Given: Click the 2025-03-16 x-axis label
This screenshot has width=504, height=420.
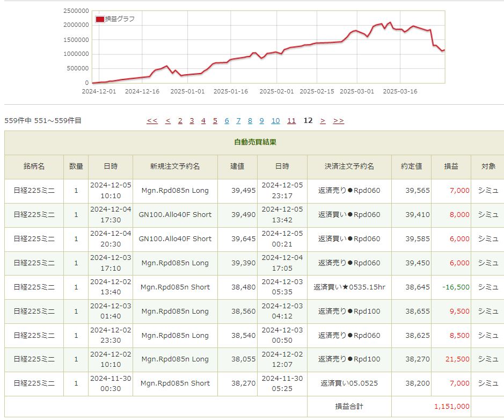Looking at the screenshot, I should (400, 91).
